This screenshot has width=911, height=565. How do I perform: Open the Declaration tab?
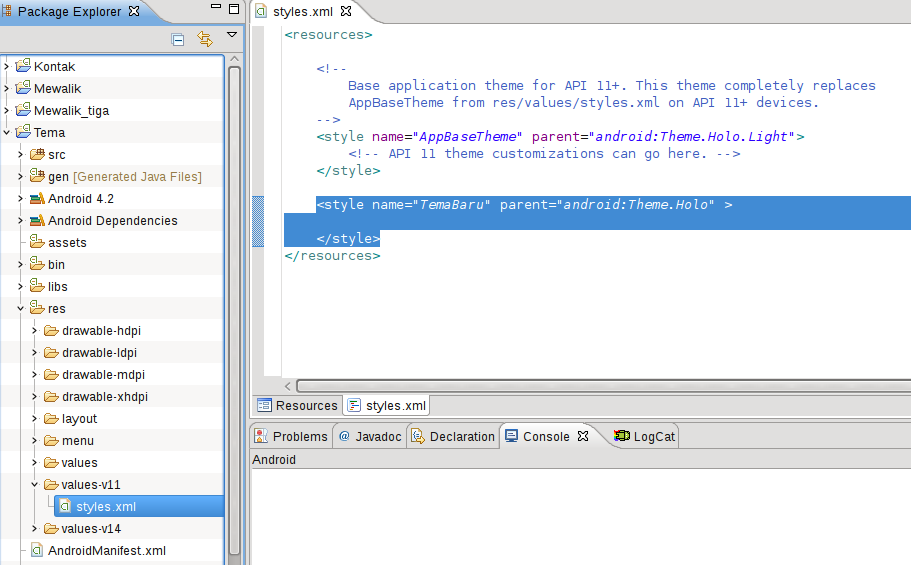coord(453,437)
